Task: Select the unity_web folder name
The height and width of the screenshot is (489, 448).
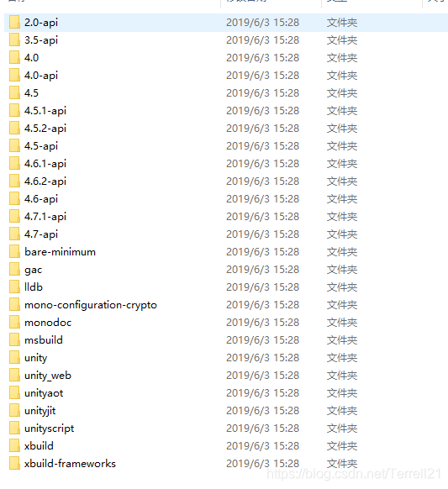Action: [48, 376]
